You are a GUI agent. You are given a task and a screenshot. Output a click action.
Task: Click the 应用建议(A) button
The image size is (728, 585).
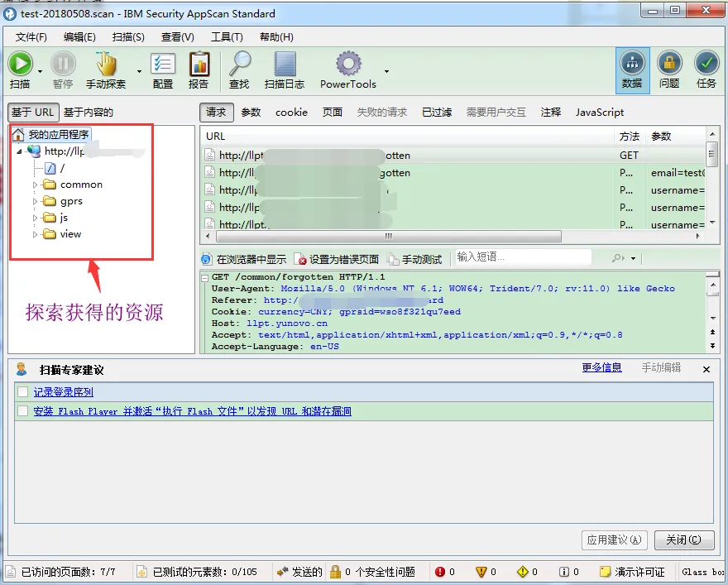click(x=614, y=540)
